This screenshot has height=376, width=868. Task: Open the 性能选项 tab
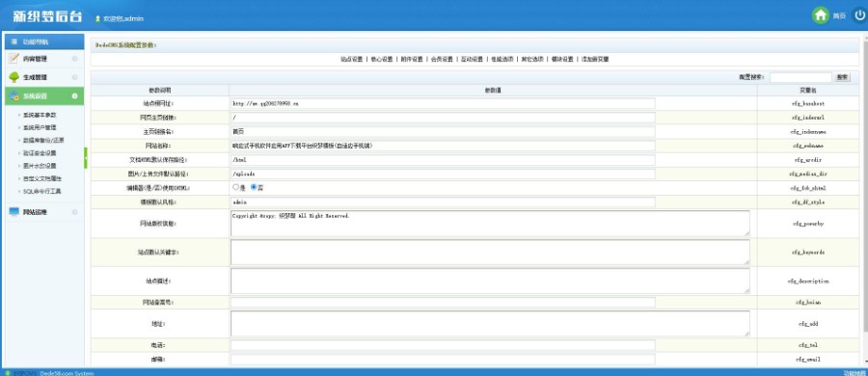pyautogui.click(x=502, y=59)
